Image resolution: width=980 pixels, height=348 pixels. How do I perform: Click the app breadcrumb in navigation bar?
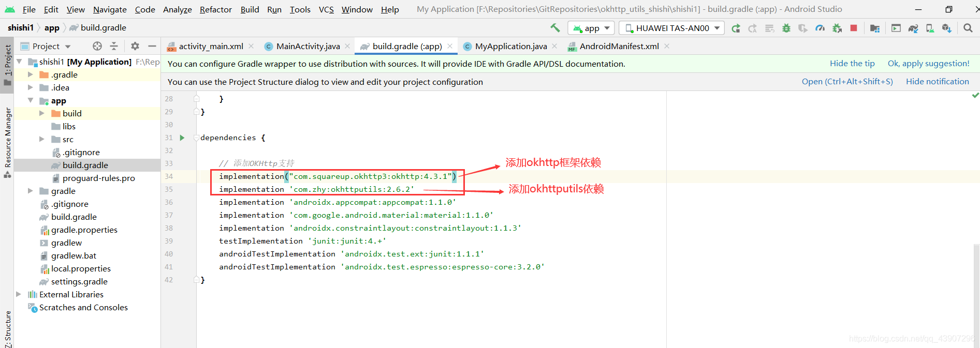click(x=52, y=28)
